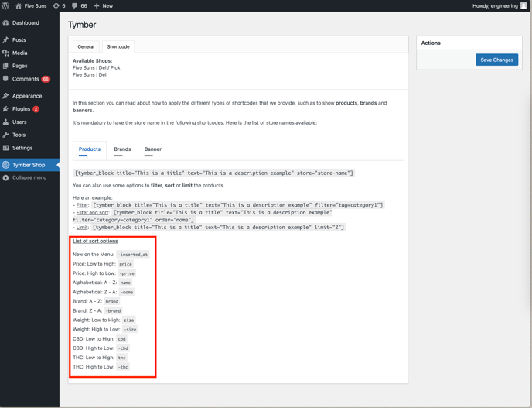Image resolution: width=532 pixels, height=408 pixels.
Task: Open the Tymber Shop menu item
Action: click(x=28, y=165)
